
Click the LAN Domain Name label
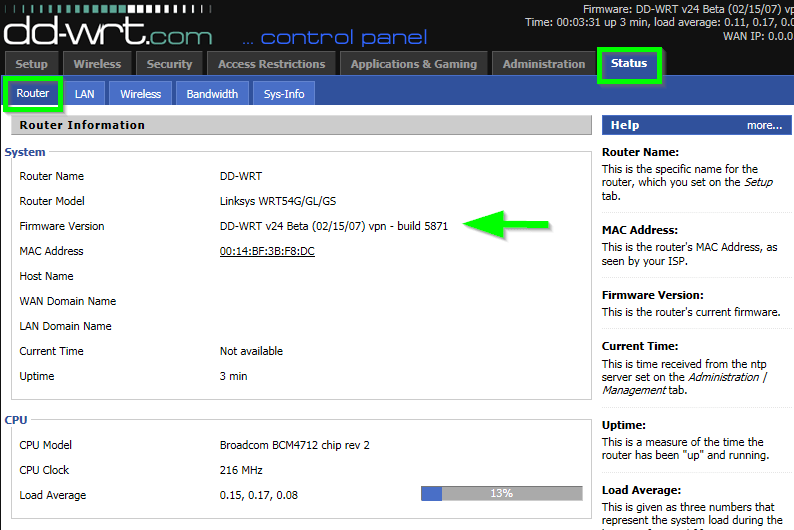65,326
